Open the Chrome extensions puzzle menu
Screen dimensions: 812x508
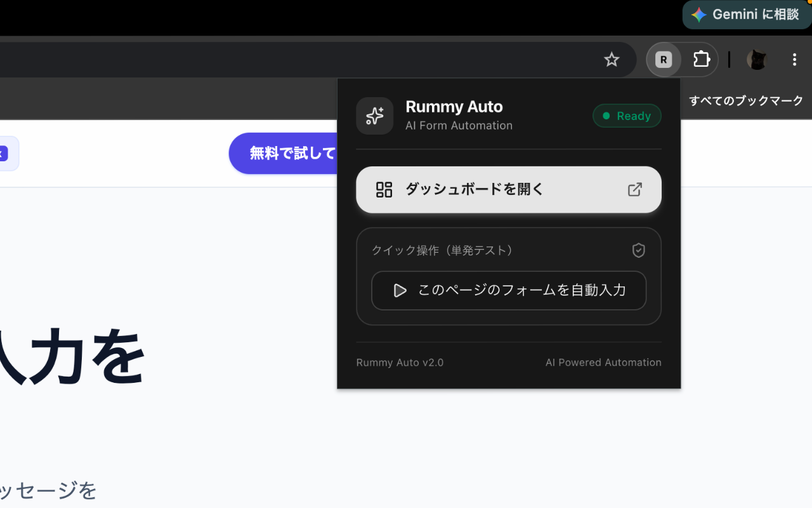(701, 60)
